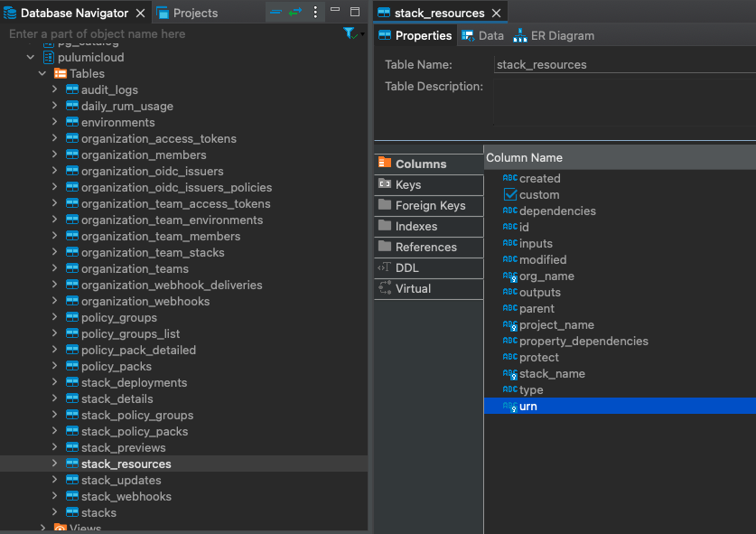The height and width of the screenshot is (534, 756).
Task: Open the navigator View Menu three-dots icon
Action: pos(315,12)
